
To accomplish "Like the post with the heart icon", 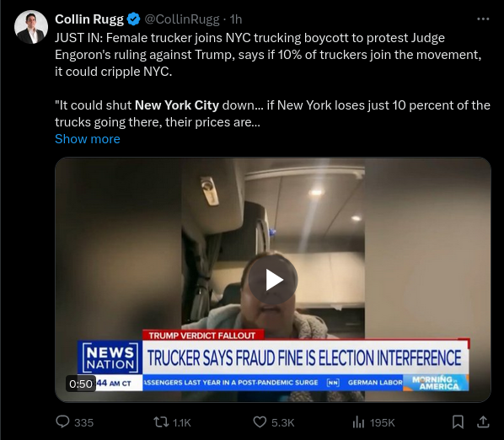I will click(260, 422).
